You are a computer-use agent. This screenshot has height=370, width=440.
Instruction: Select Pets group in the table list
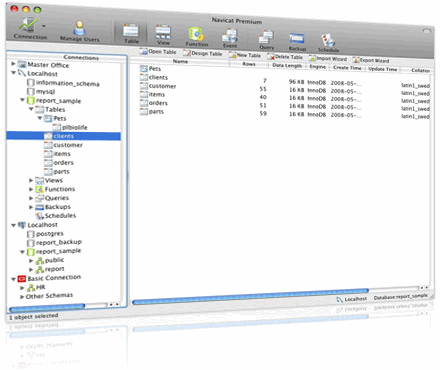click(151, 69)
